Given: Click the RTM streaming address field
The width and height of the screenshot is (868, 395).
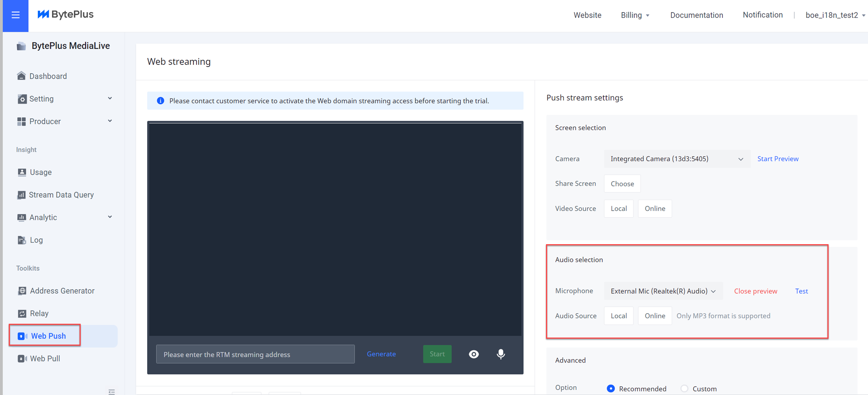Looking at the screenshot, I should pos(255,354).
